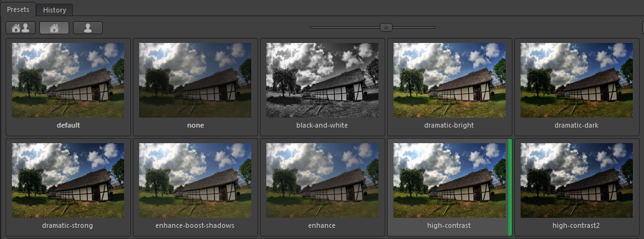Show both built-in and user presets

click(21, 28)
